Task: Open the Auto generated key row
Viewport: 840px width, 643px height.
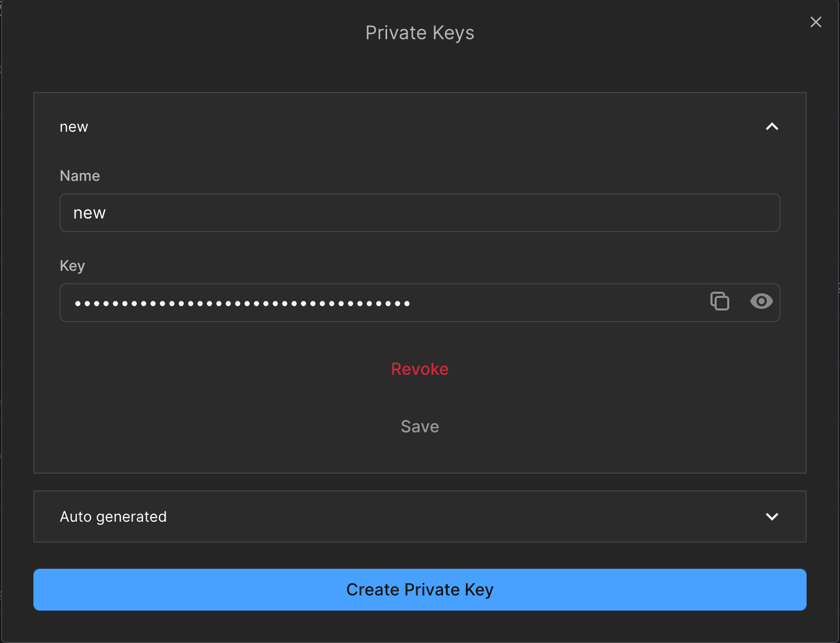Action: (420, 516)
